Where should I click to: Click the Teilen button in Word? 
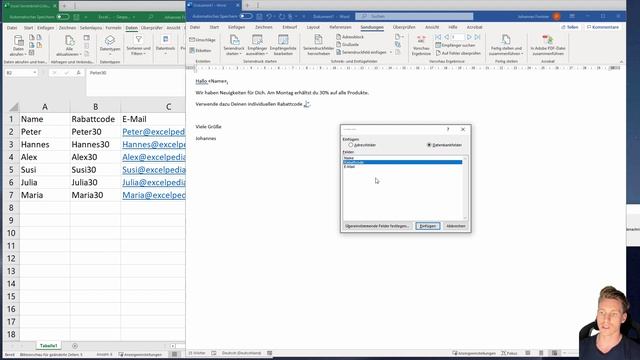pyautogui.click(x=570, y=27)
